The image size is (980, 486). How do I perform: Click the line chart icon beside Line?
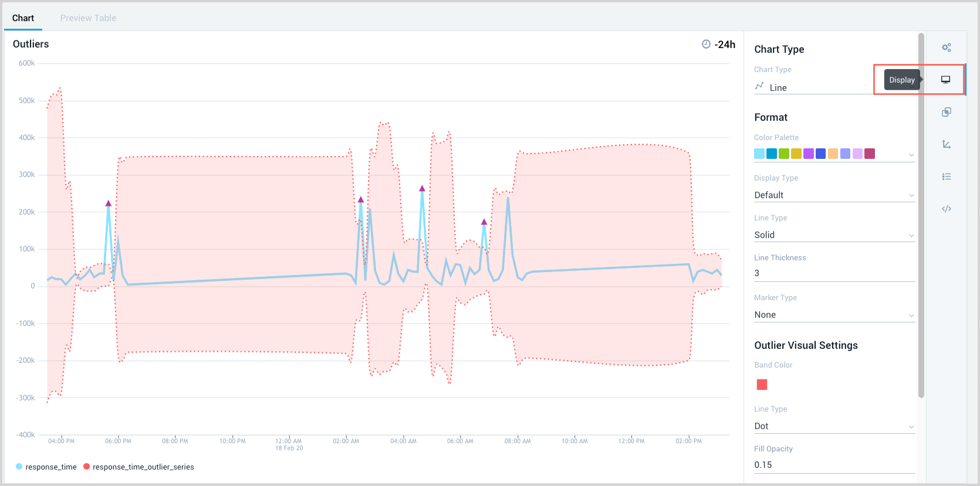(x=759, y=86)
